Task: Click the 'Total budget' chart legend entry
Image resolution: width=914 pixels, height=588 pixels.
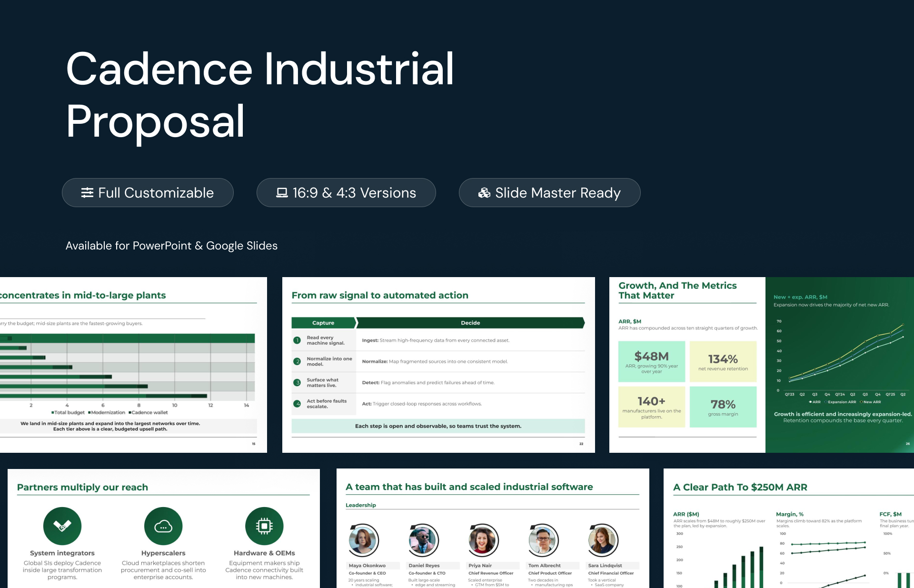Action: click(x=68, y=412)
